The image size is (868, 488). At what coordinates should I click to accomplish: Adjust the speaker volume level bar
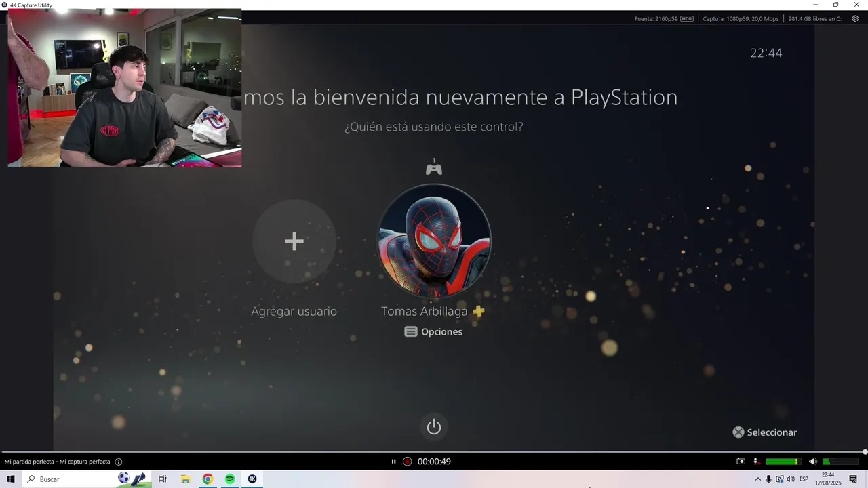coord(841,462)
